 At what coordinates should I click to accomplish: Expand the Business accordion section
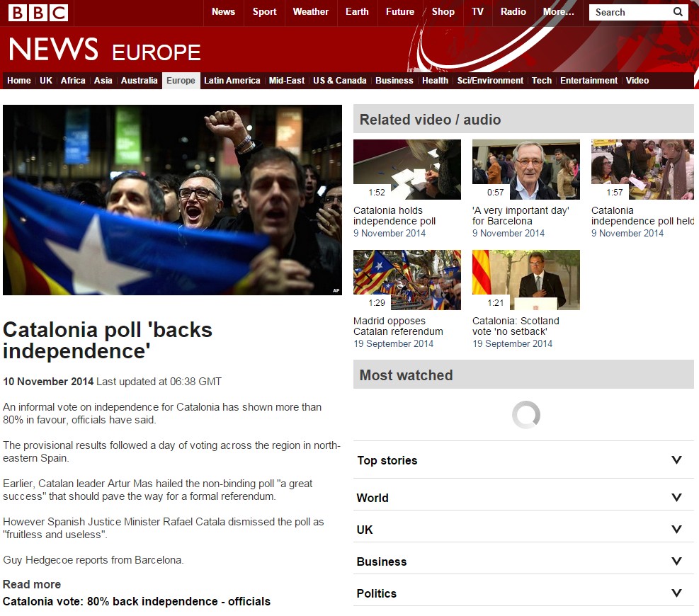pyautogui.click(x=523, y=561)
